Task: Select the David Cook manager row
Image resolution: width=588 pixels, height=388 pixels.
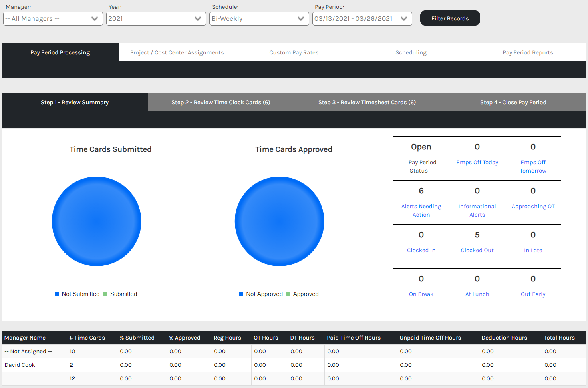Action: tap(20, 365)
